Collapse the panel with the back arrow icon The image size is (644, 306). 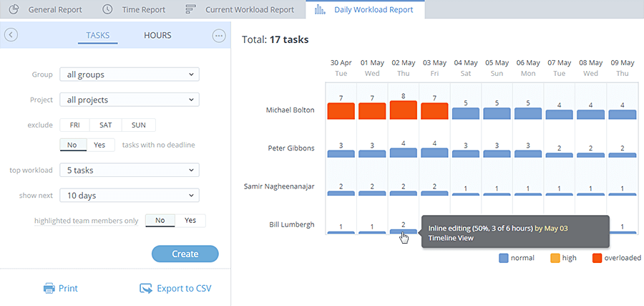(11, 35)
